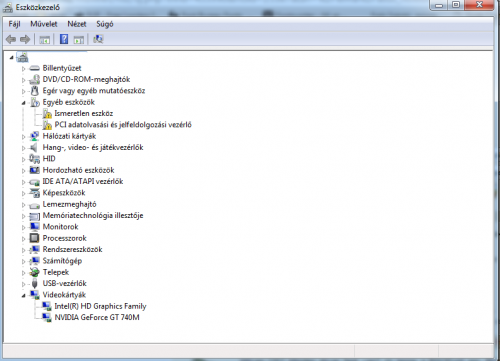This screenshot has height=361, width=500.
Task: Select the Lemezmeghajtó label
Action: point(69,204)
